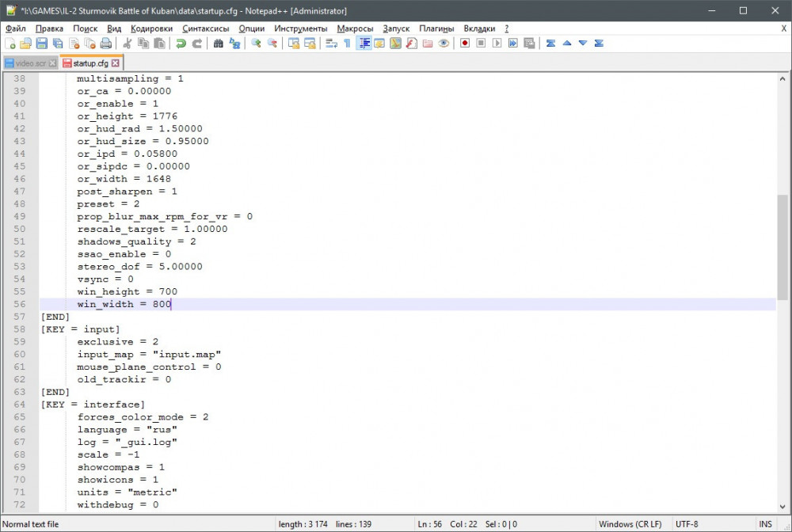Image resolution: width=792 pixels, height=532 pixels.
Task: Start macro recording with the red record icon
Action: click(x=464, y=44)
